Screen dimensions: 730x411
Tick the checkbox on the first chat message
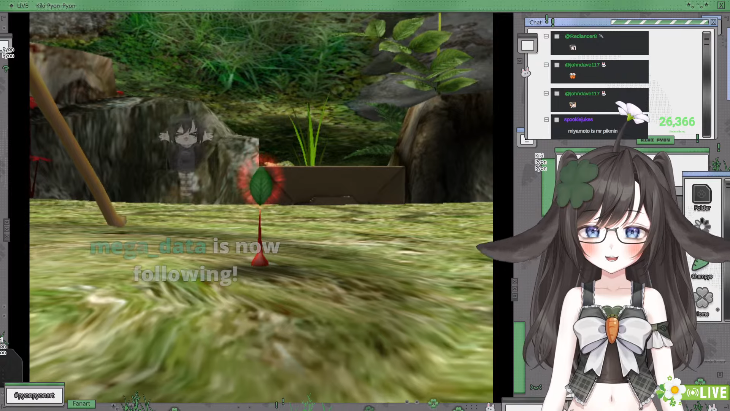tap(556, 36)
